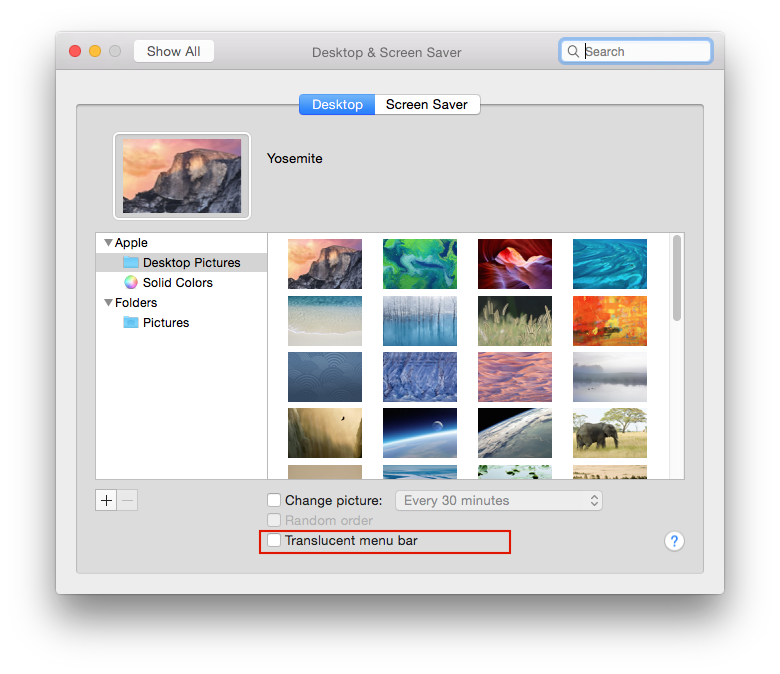The width and height of the screenshot is (780, 674).
Task: Click the Pictures folder icon
Action: 131,322
